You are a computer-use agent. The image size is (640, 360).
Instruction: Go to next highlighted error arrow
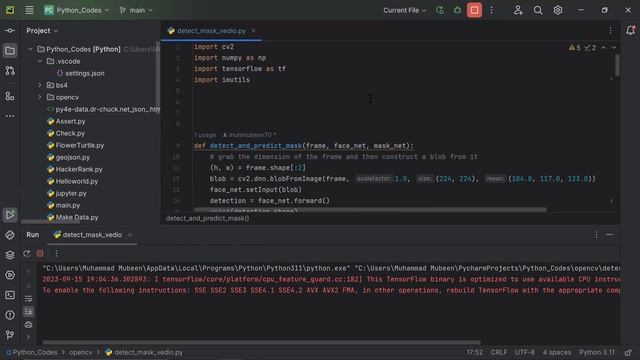click(613, 48)
